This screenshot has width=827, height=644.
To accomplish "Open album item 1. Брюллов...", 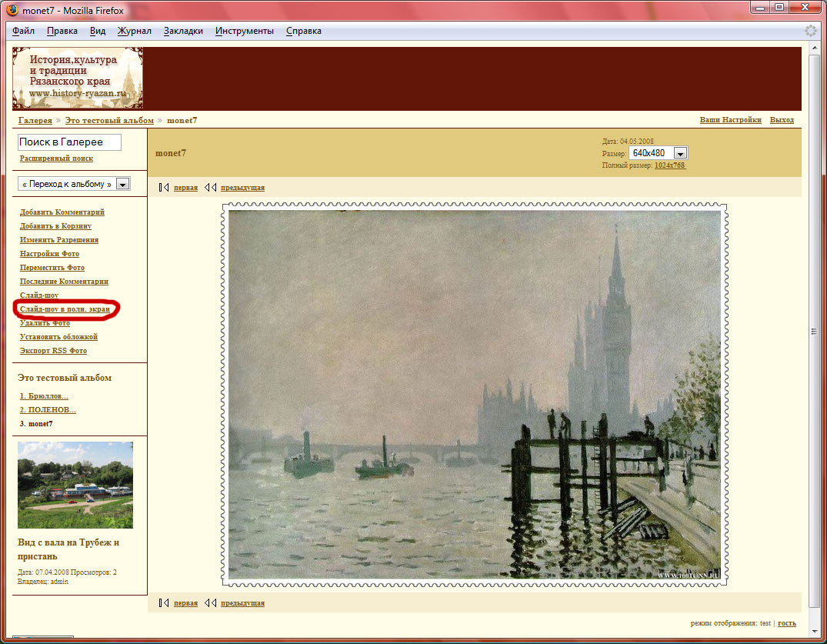I will pos(45,396).
